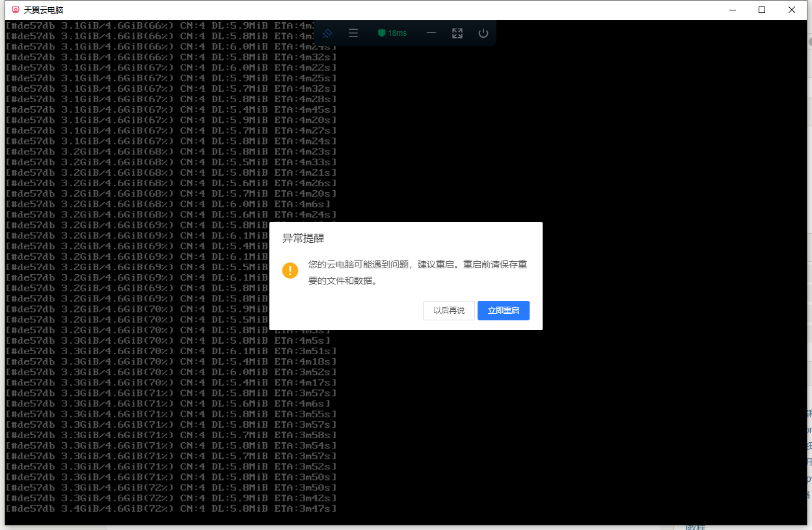Click the terminal line showing ETA:3m51s
Viewport: 812px width, 530px height.
[170, 351]
